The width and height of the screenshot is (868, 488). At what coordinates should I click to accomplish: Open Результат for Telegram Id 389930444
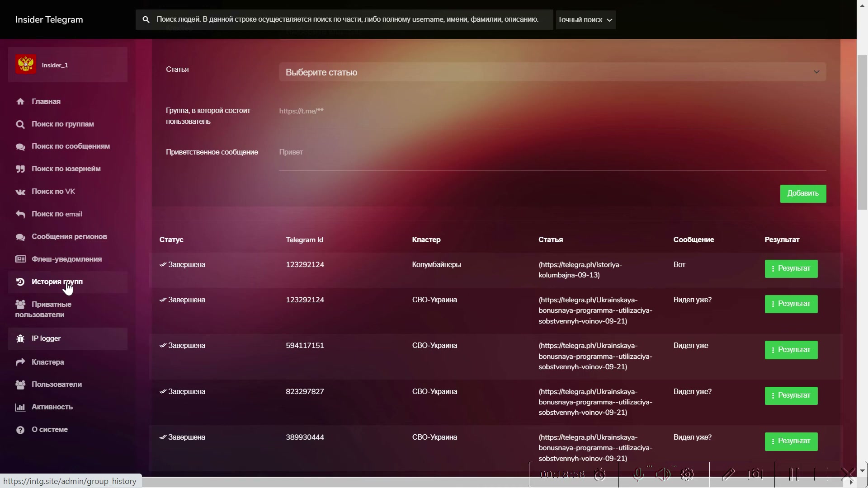[x=791, y=441]
